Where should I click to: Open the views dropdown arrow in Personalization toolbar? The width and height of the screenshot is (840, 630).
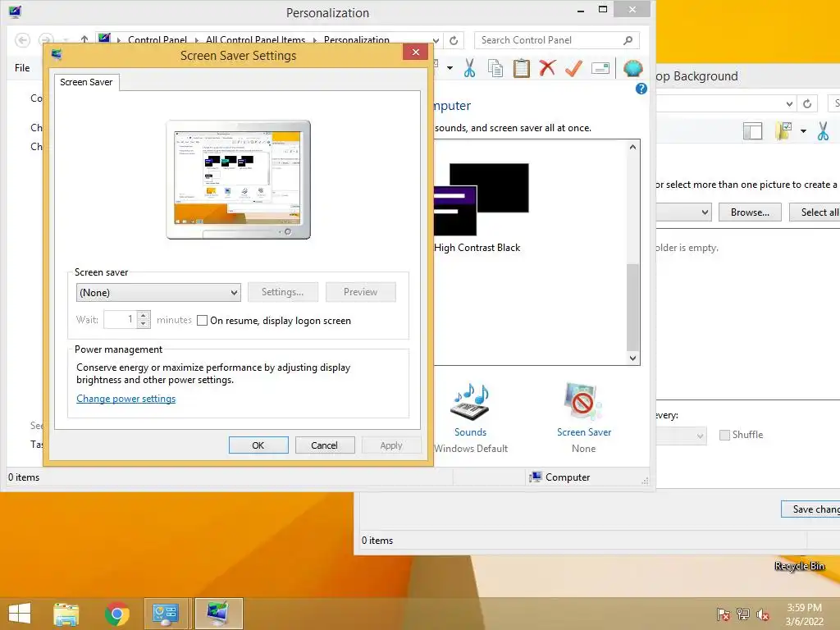coord(450,68)
